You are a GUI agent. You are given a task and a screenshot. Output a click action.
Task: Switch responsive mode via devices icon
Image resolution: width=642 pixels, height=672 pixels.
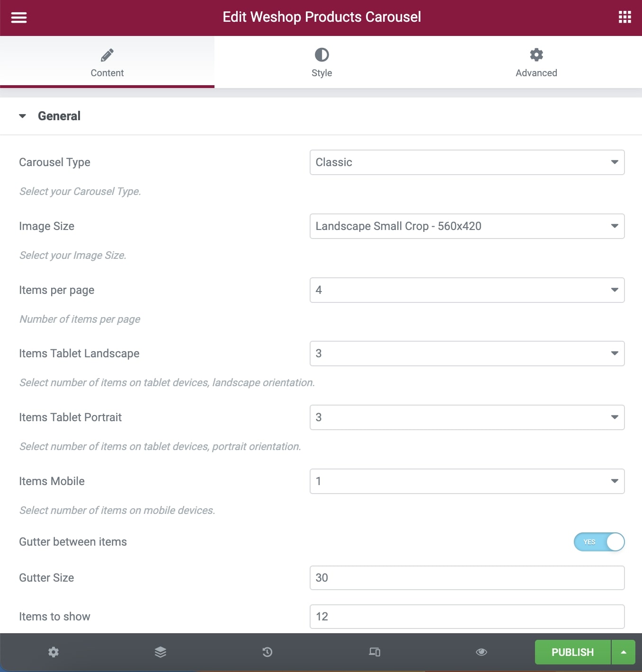click(374, 652)
